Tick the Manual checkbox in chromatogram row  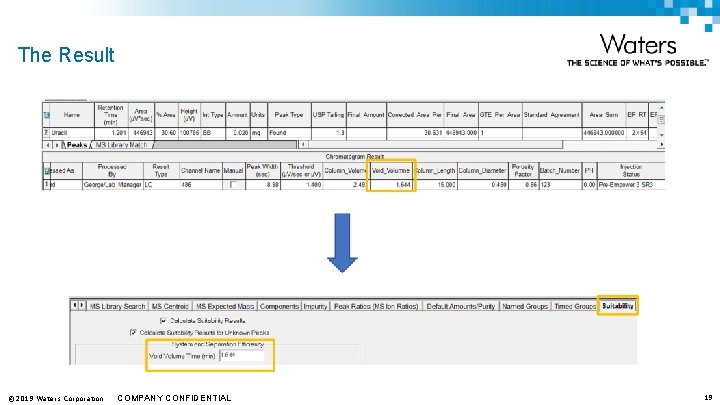[233, 185]
